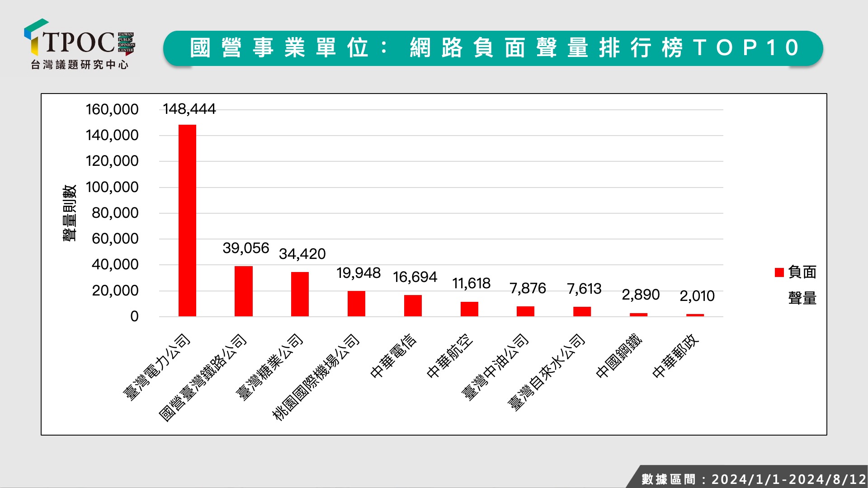Click the 負面聲量 legend text
Image resolution: width=868 pixels, height=488 pixels.
coord(802,285)
